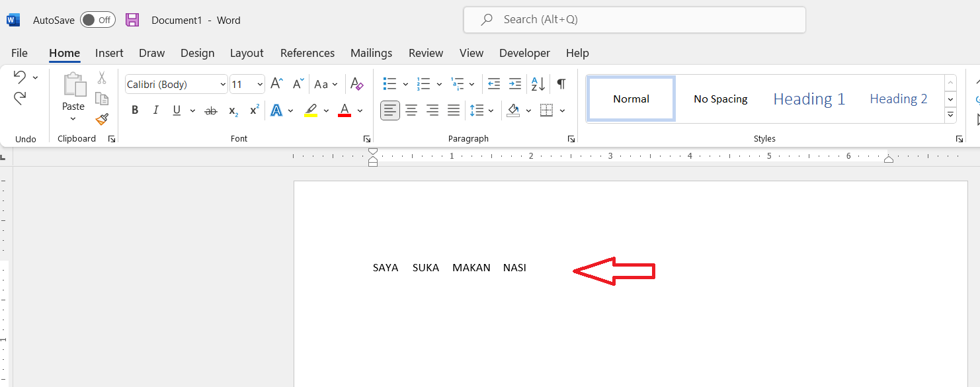Click the Undo arrow icon

click(20, 77)
